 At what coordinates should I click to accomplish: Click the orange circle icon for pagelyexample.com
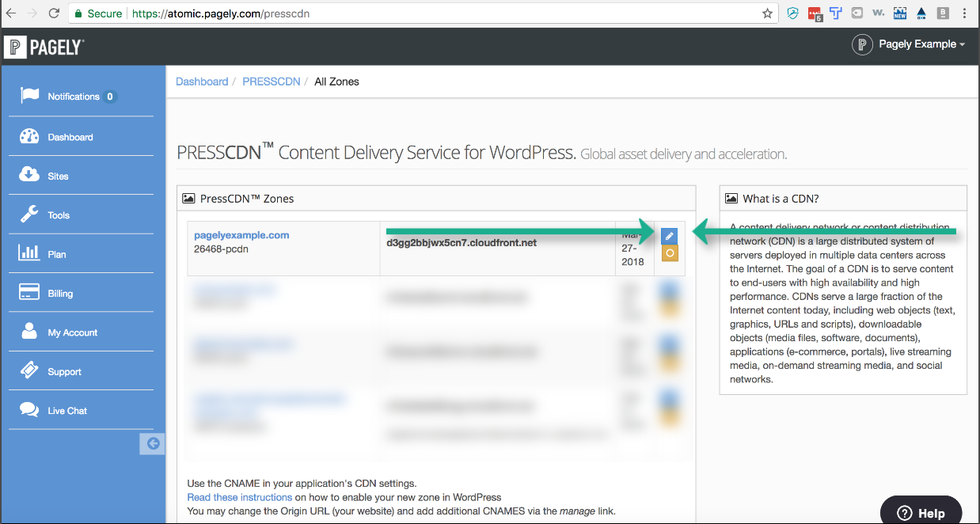pos(669,253)
